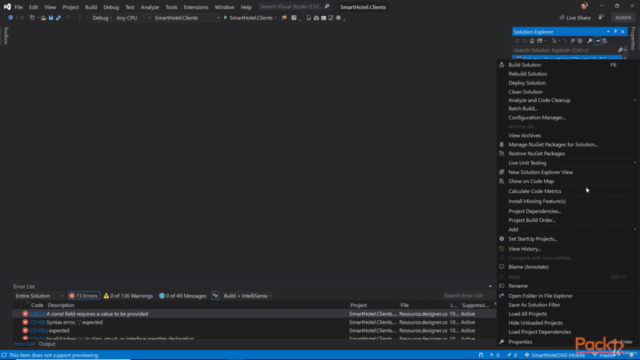This screenshot has width=640, height=360.
Task: Choose Clean Solution
Action: (x=568, y=92)
